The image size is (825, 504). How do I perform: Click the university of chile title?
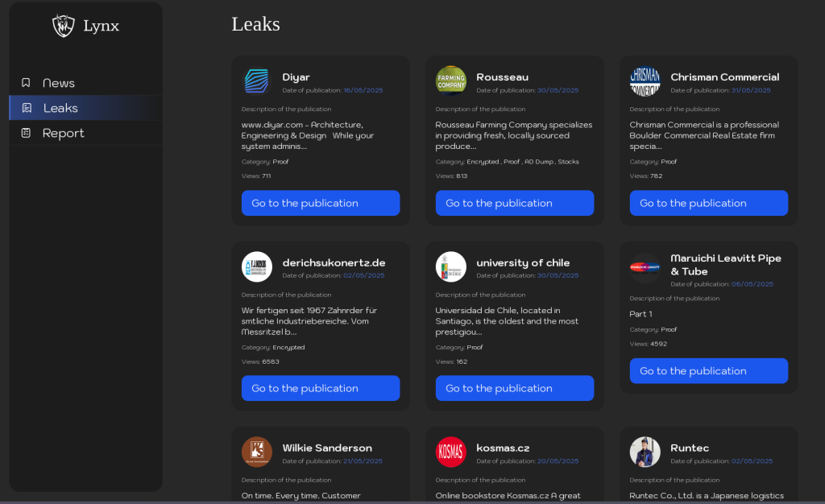point(523,262)
